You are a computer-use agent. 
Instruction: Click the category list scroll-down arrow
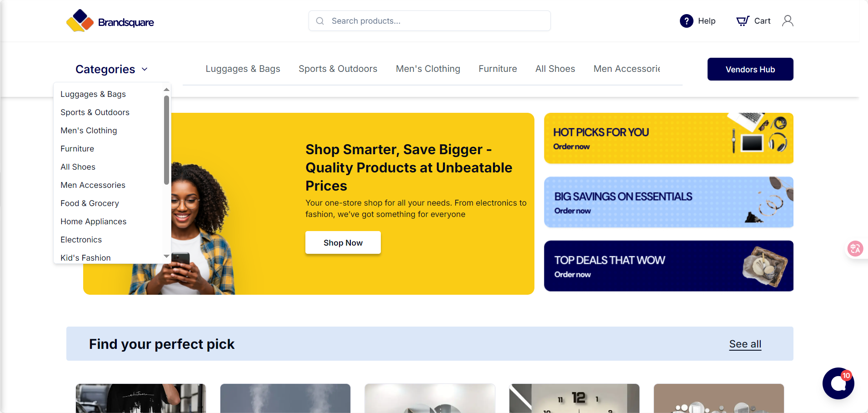point(166,257)
